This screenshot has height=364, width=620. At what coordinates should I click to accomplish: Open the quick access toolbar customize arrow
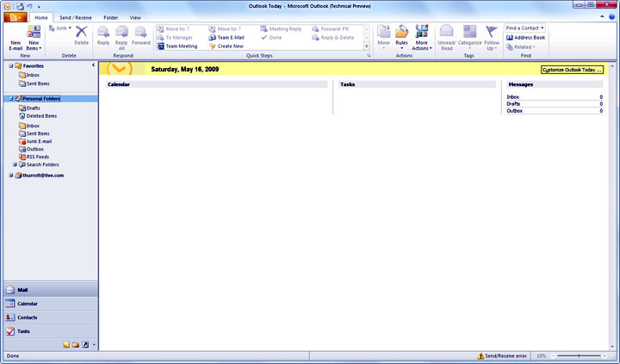(39, 7)
